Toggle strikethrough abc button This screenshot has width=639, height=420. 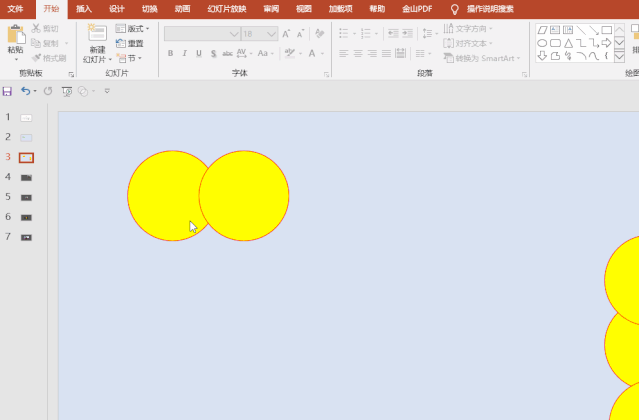227,53
